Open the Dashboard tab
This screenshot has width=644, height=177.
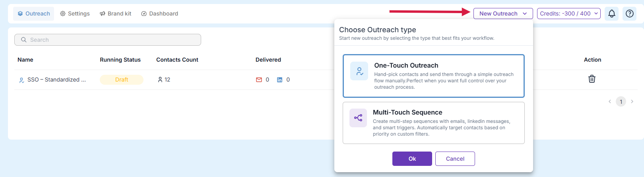pyautogui.click(x=159, y=14)
